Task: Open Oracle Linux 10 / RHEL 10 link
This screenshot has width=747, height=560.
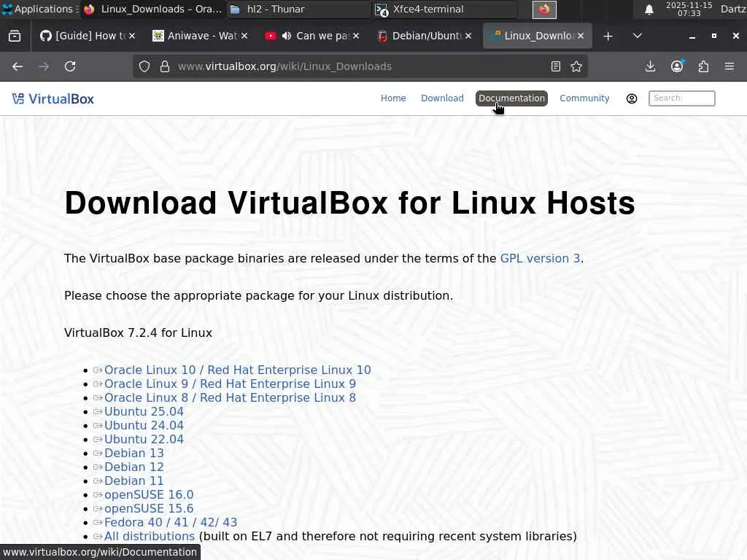Action: coord(237,370)
